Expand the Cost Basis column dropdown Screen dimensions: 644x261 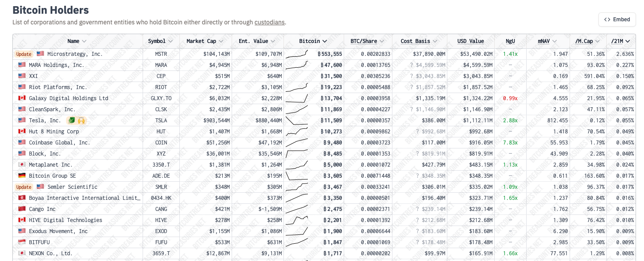point(435,41)
